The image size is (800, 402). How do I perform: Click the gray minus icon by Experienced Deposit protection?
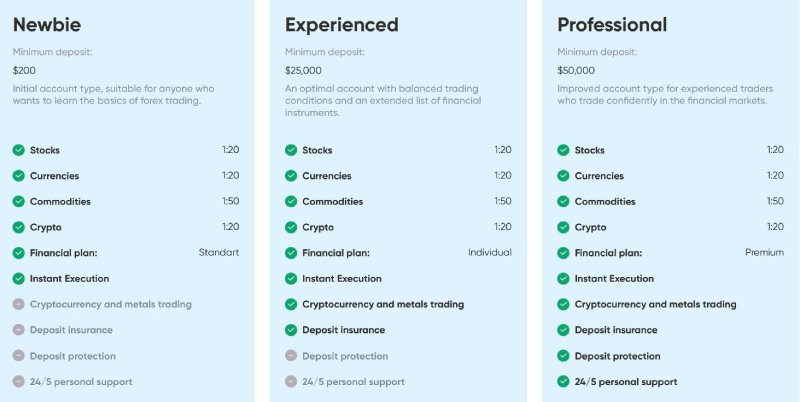coord(291,356)
